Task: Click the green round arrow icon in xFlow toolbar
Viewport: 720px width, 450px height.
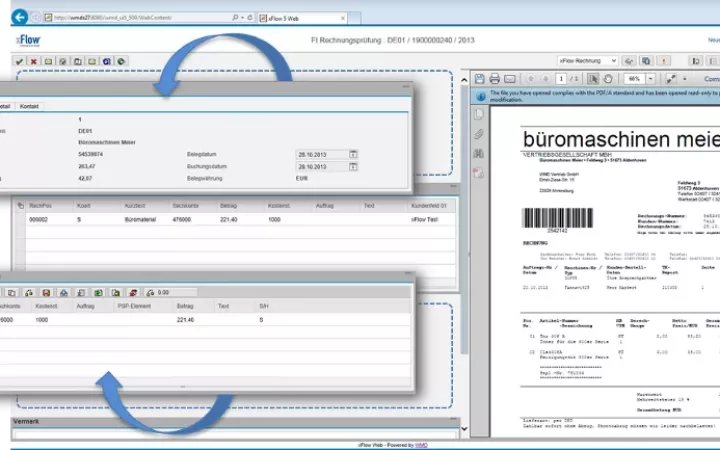Action: pos(121,61)
